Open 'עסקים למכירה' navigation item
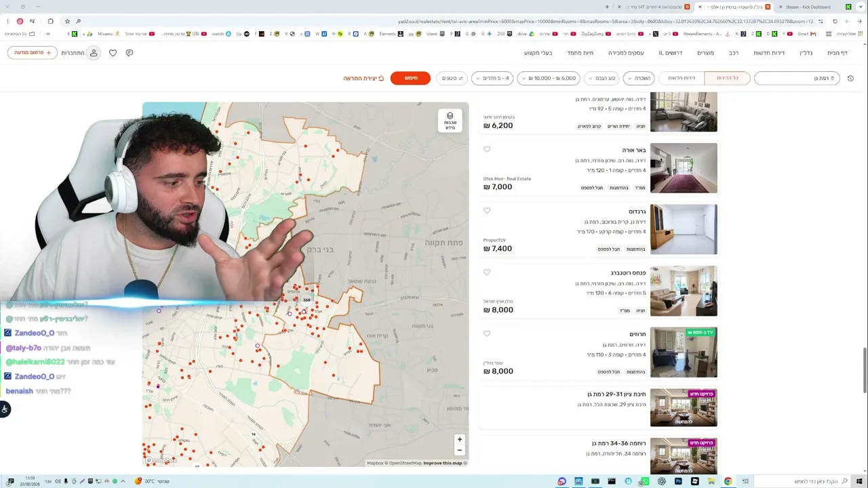The width and height of the screenshot is (868, 488). point(626,53)
